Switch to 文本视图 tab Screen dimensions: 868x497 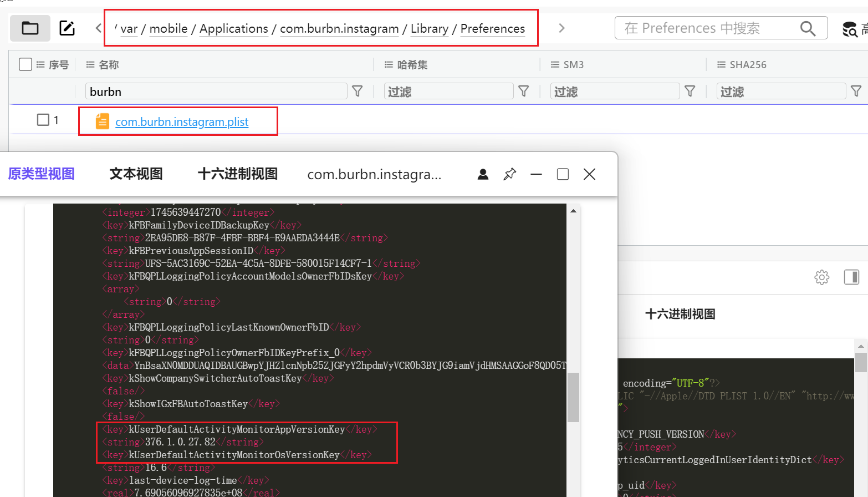136,174
